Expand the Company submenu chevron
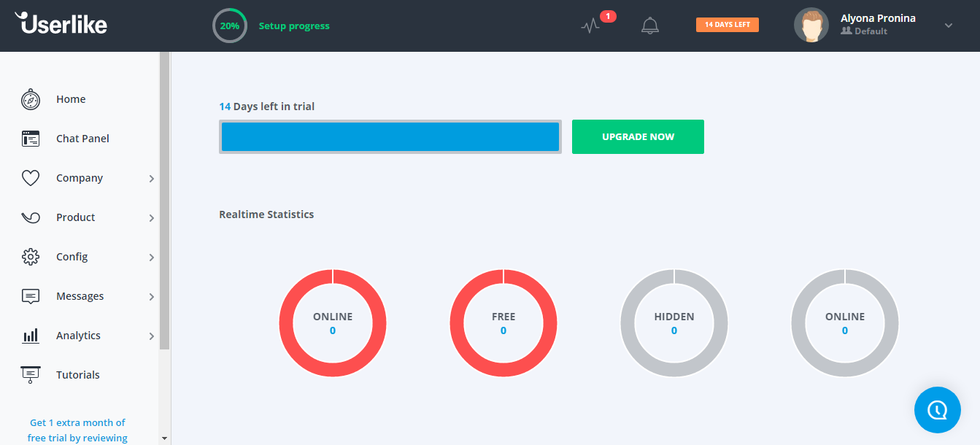This screenshot has height=445, width=980. (152, 179)
